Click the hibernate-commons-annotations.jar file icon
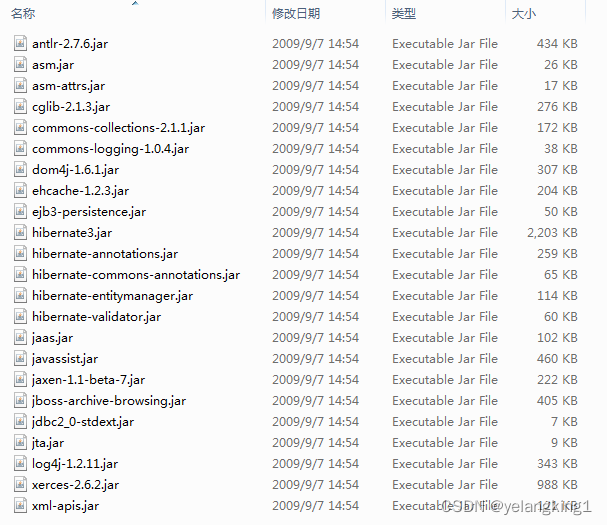The height and width of the screenshot is (525, 607). click(20, 275)
